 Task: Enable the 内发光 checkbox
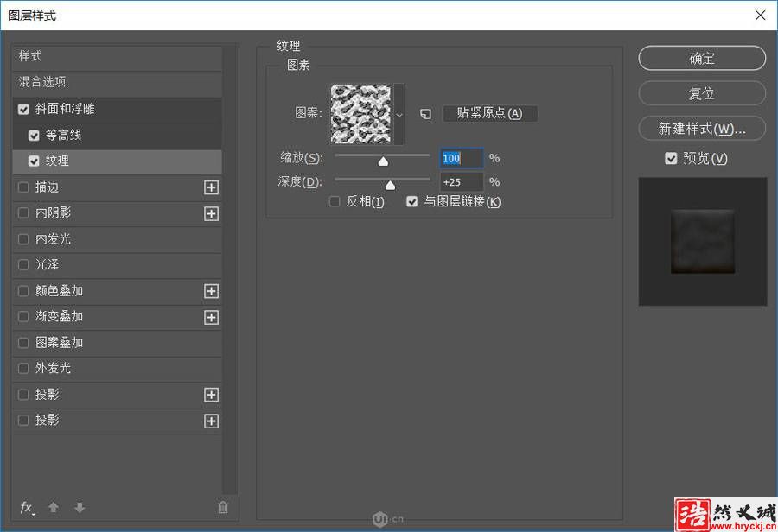pyautogui.click(x=23, y=239)
